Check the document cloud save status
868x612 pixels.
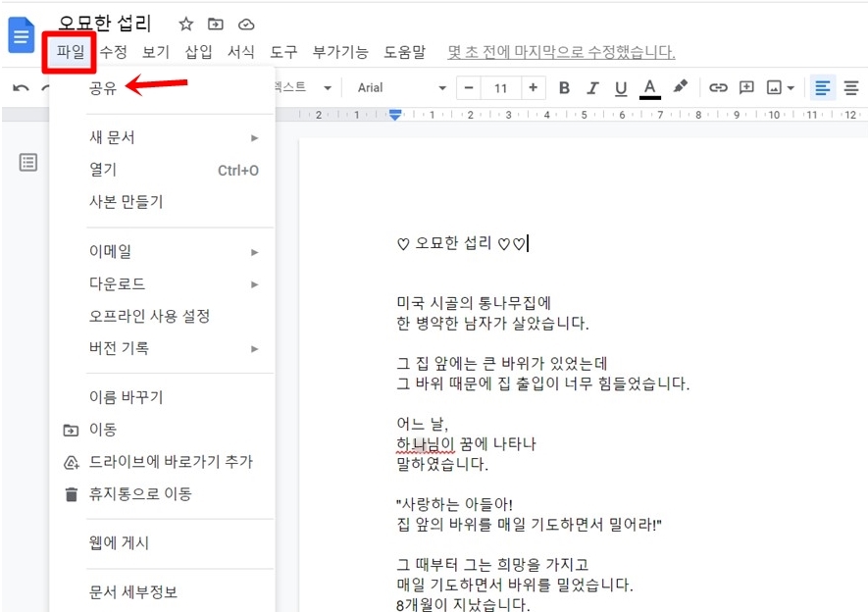tap(245, 23)
